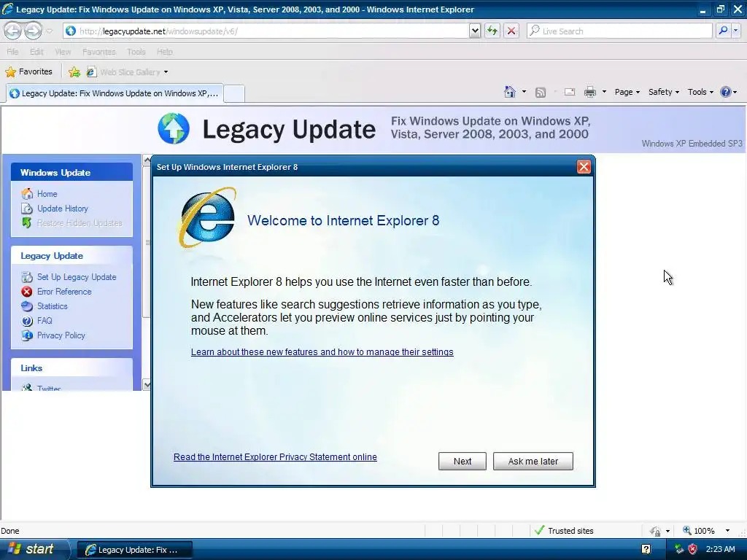
Task: Click the Forward navigation arrow
Action: click(34, 31)
